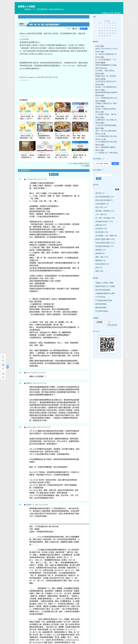Open 成聖之路 (357) category
138x644 pixels.
[101, 225]
